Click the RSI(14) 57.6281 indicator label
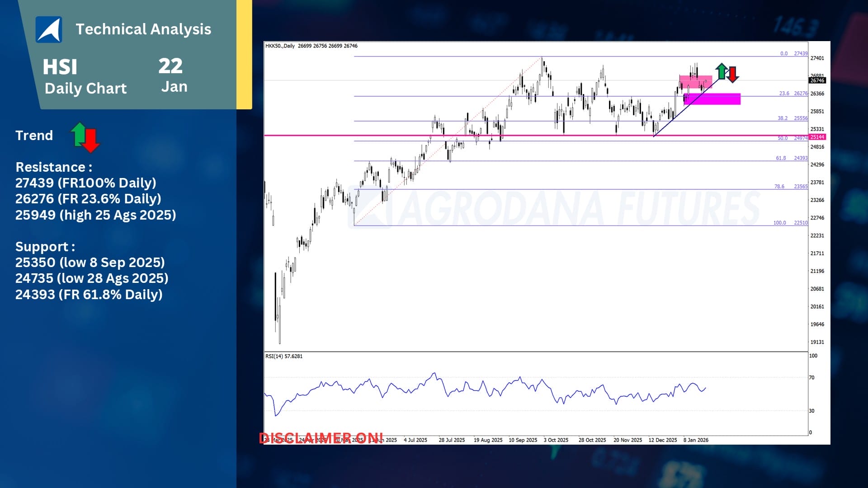This screenshot has height=488, width=868. click(x=284, y=356)
